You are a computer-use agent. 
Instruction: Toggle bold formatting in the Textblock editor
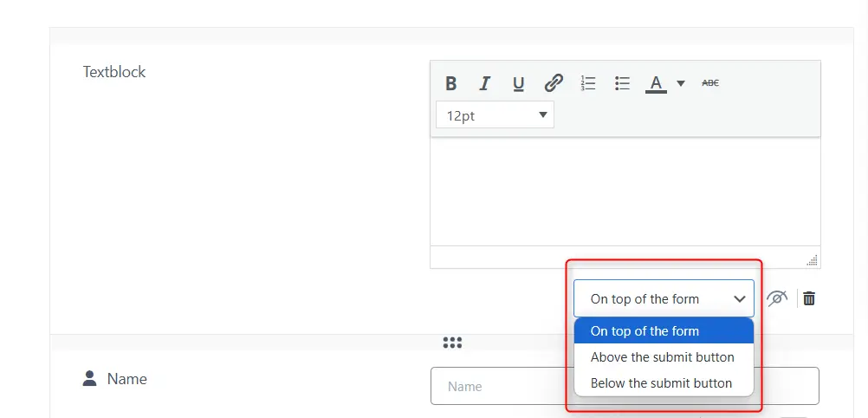click(450, 83)
